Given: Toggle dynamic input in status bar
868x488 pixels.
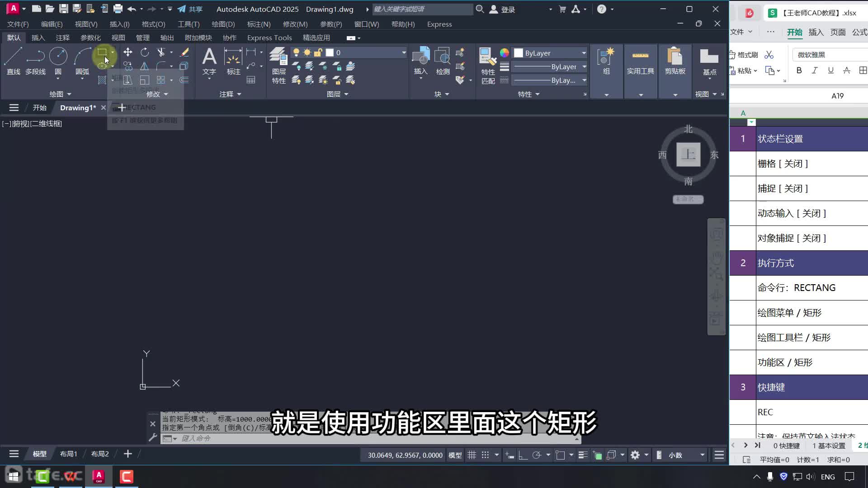Looking at the screenshot, I should 510,455.
